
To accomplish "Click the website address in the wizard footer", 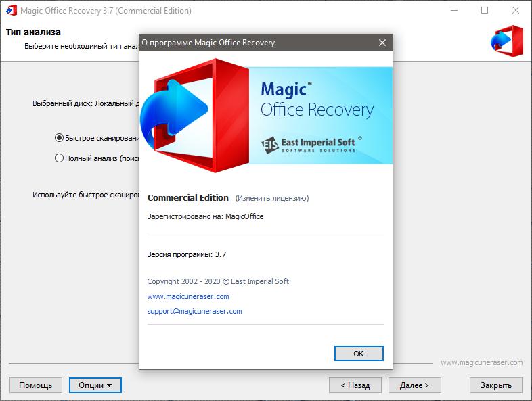I will [x=481, y=362].
